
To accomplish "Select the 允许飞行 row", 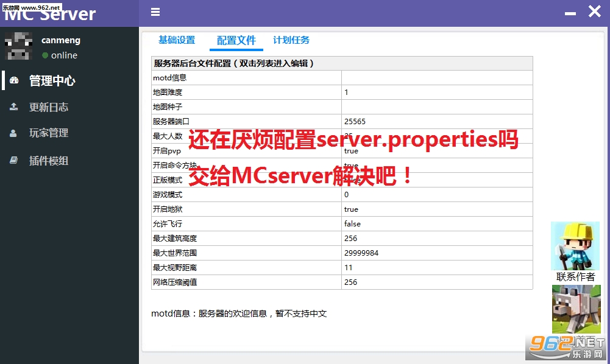I will click(342, 224).
